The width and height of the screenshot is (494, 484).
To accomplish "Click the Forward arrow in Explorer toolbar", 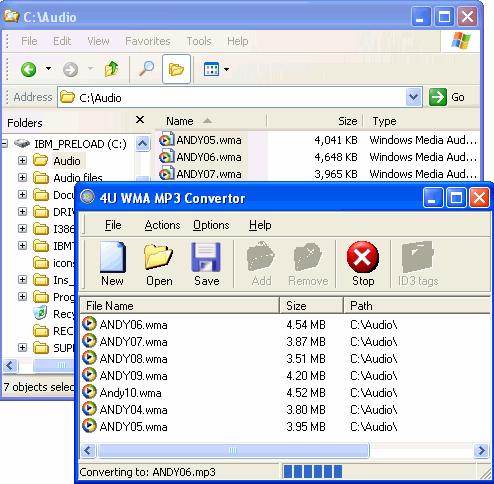I will (70, 69).
